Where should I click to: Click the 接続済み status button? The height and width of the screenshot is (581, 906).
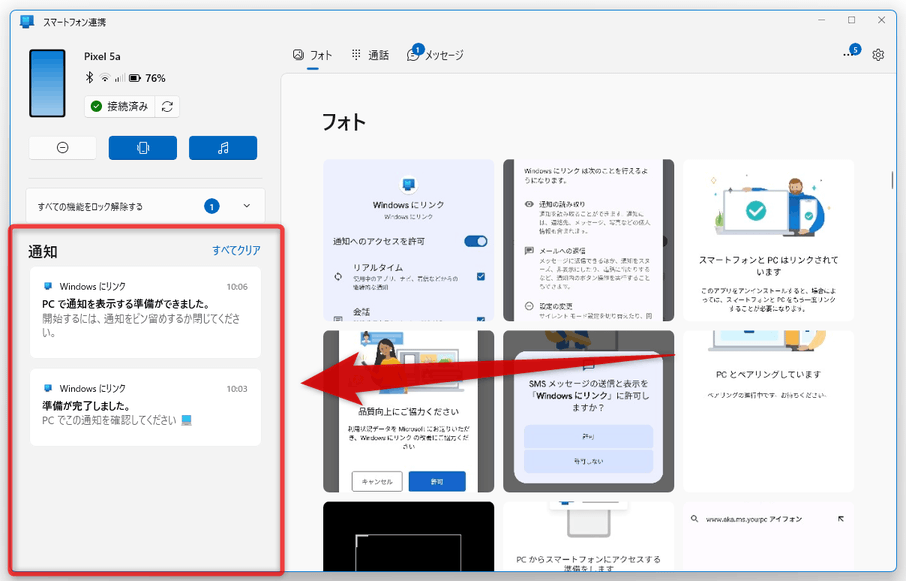pyautogui.click(x=120, y=106)
